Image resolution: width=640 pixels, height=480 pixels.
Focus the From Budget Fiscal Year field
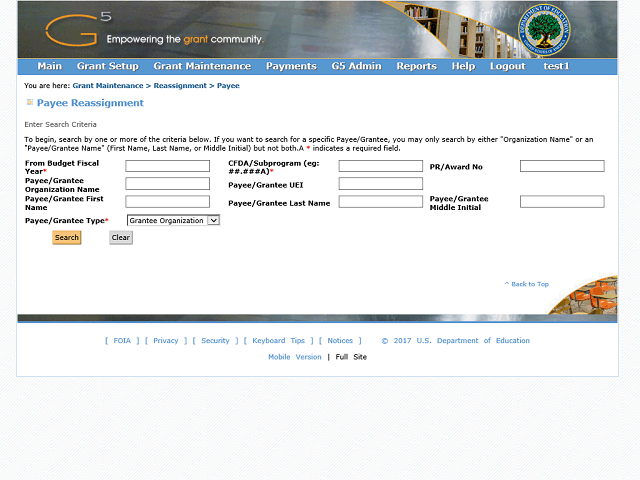tap(168, 166)
